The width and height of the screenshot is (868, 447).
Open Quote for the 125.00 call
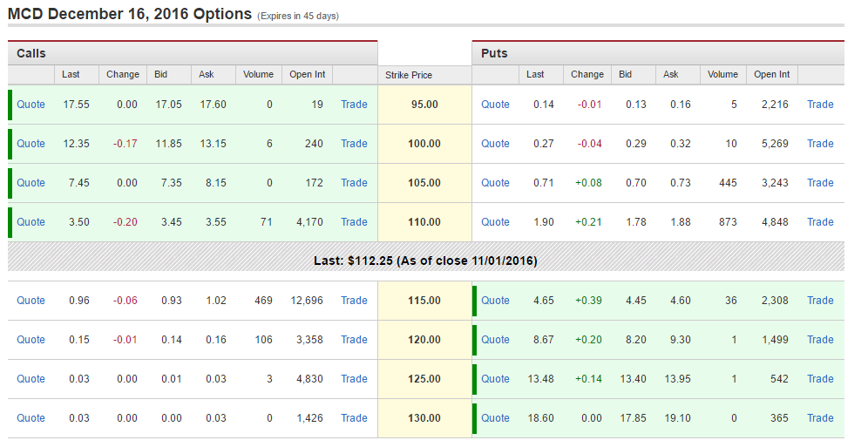coord(31,380)
